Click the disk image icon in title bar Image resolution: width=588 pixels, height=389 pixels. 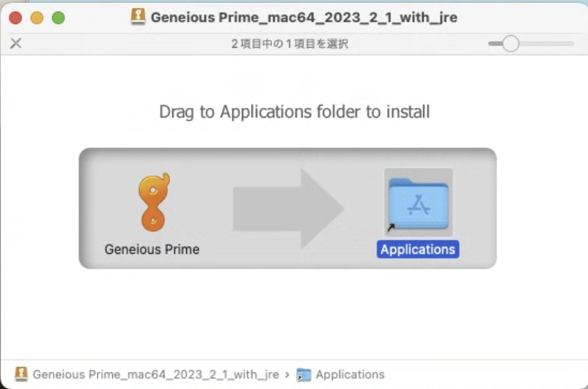138,18
